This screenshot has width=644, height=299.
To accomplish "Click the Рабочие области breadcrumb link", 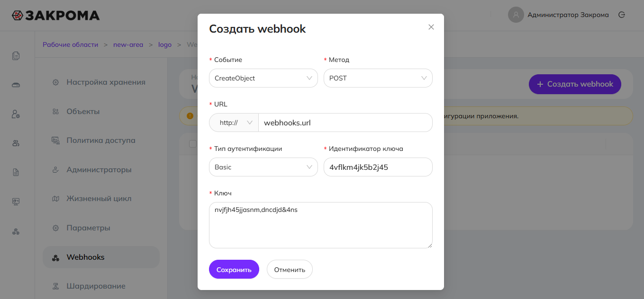I will coord(70,44).
